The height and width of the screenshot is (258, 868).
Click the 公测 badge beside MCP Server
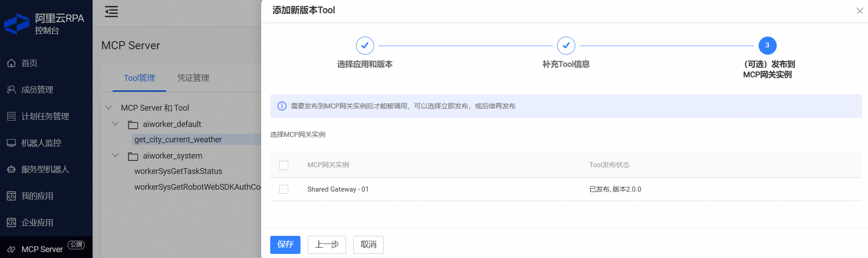[76, 244]
